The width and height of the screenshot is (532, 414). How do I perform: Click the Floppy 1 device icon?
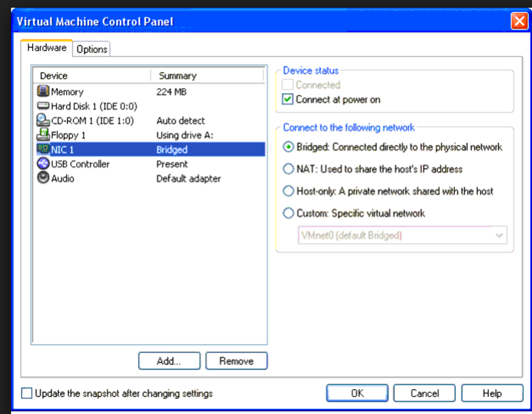(x=43, y=135)
